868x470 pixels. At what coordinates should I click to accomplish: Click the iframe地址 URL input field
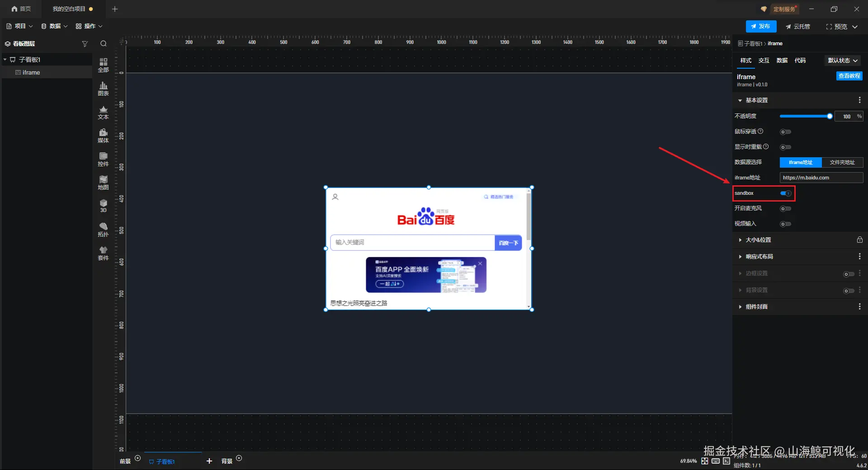point(821,178)
